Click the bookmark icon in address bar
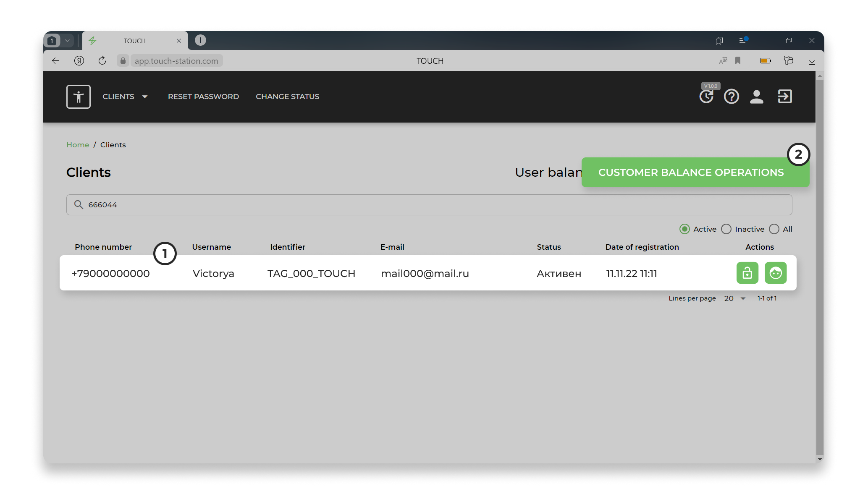This screenshot has height=494, width=868. click(x=738, y=61)
